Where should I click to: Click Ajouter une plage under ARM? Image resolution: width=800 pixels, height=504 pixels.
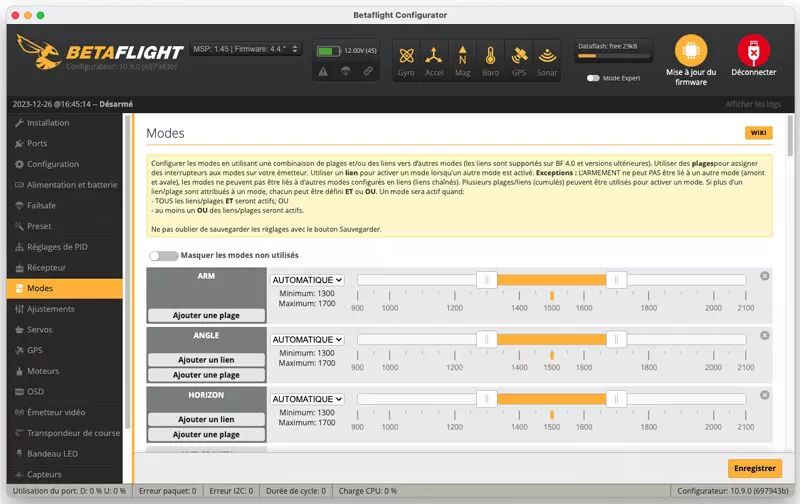206,315
